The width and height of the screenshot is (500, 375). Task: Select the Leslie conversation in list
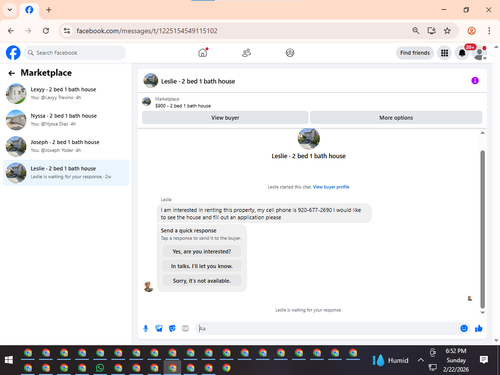tap(66, 173)
